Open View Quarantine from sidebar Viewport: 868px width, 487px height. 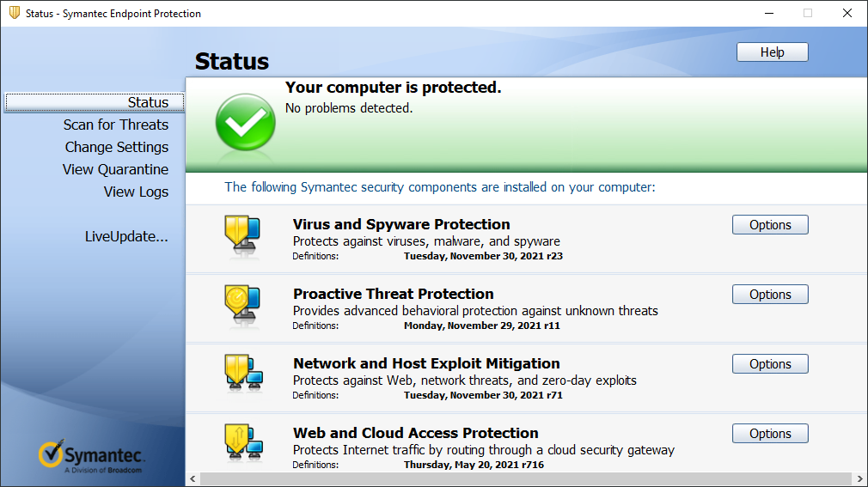(115, 169)
